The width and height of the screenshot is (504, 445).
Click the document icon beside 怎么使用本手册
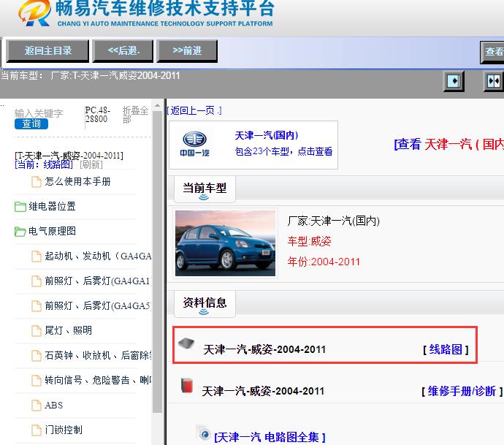coord(37,182)
